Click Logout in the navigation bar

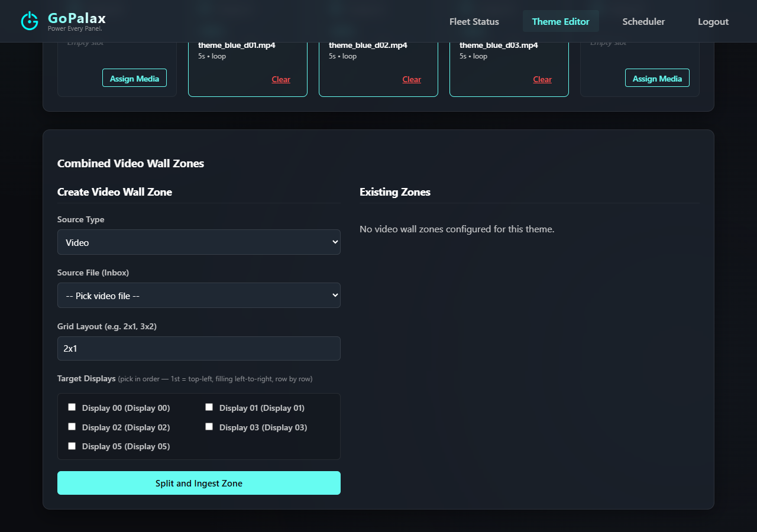click(x=713, y=21)
